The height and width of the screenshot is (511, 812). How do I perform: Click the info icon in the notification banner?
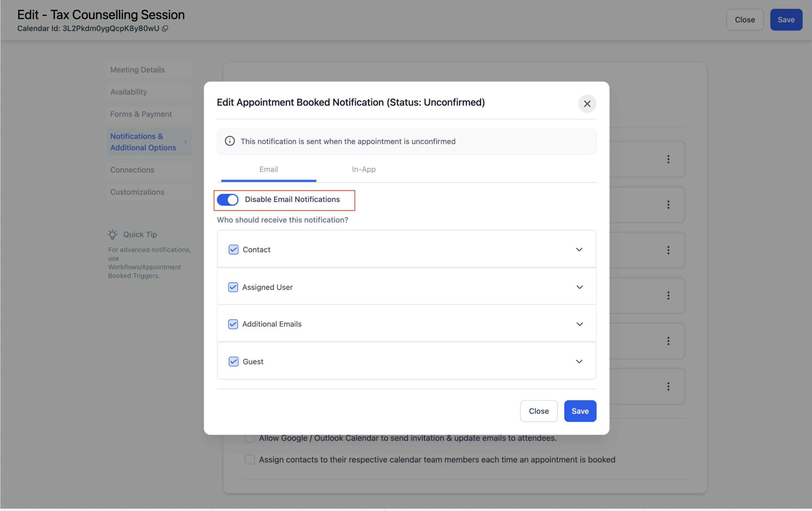pos(230,141)
